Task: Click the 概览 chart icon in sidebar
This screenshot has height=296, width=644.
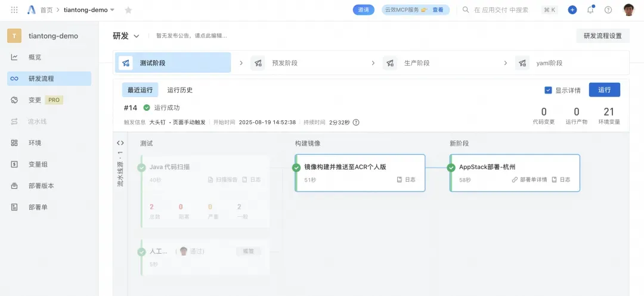Action: click(14, 57)
